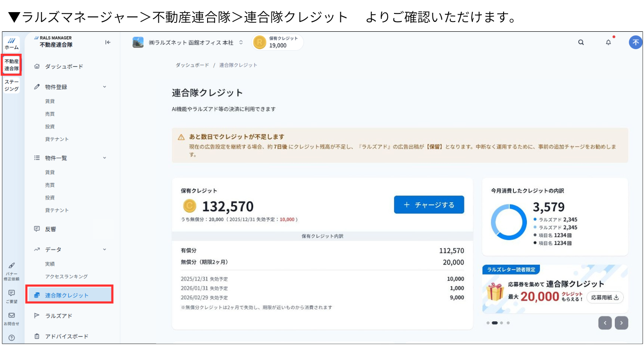Click the データ trend icon
The width and height of the screenshot is (644, 358).
pyautogui.click(x=37, y=249)
